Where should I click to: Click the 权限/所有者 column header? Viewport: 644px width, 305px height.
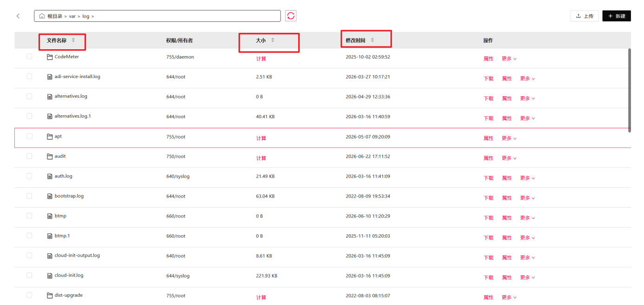[179, 40]
